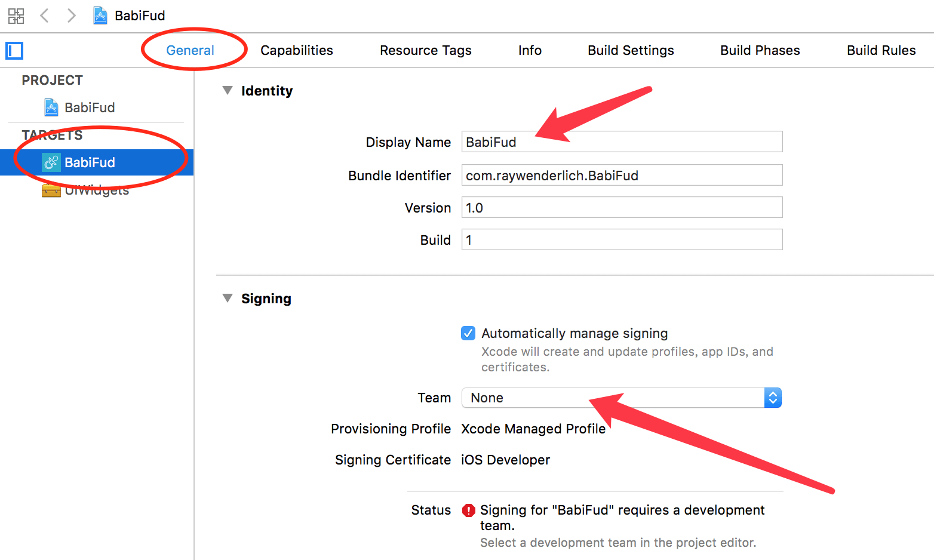This screenshot has height=560, width=934.
Task: Click the Bundle Identifier field
Action: (622, 176)
